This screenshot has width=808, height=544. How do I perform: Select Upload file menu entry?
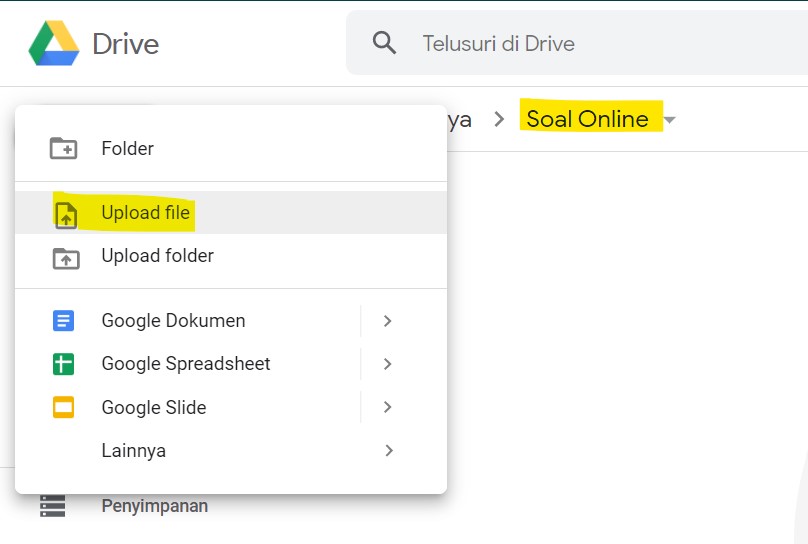(x=231, y=212)
